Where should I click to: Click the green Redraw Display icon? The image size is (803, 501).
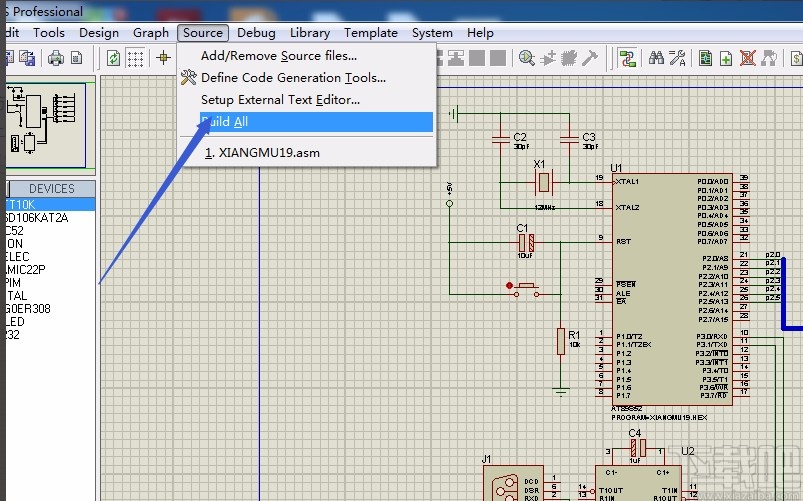[x=113, y=58]
